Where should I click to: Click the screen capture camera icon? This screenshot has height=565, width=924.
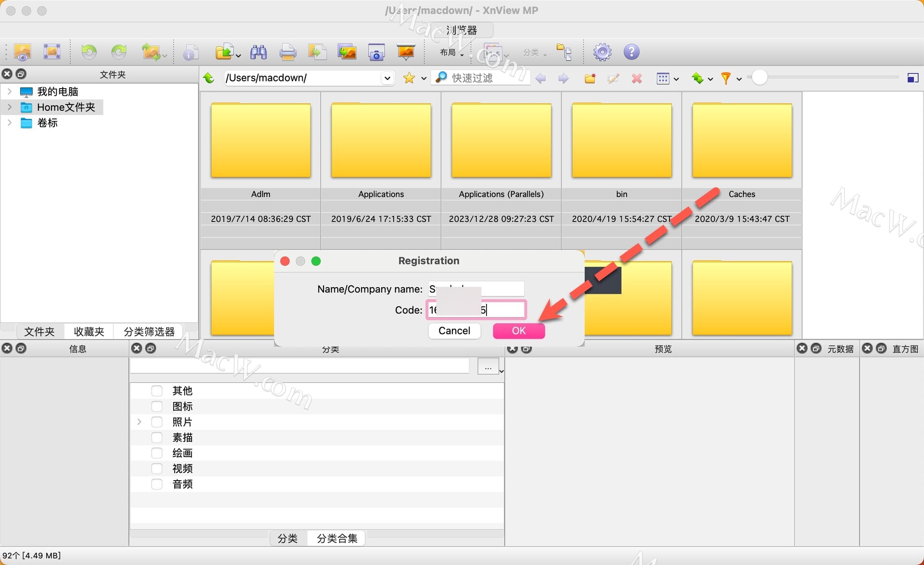click(x=376, y=52)
